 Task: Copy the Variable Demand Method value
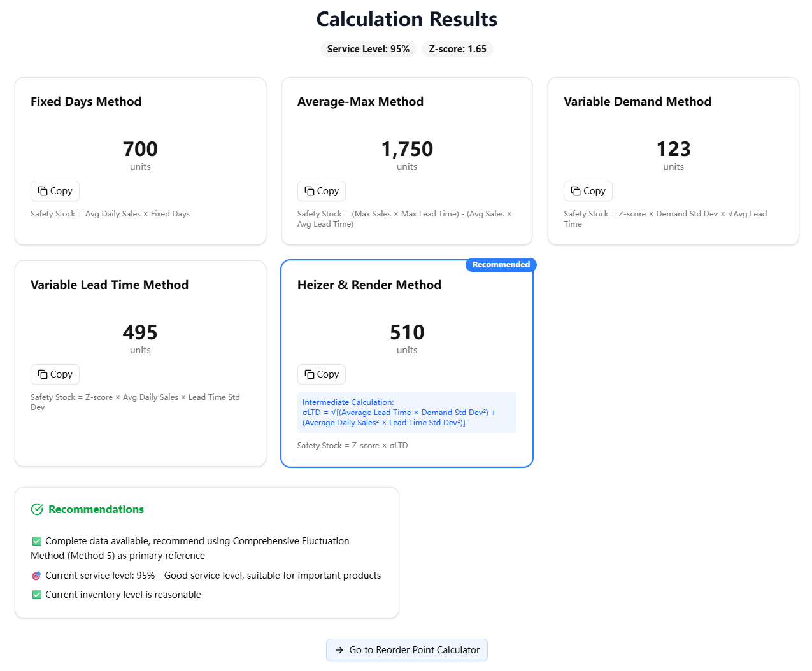point(588,191)
